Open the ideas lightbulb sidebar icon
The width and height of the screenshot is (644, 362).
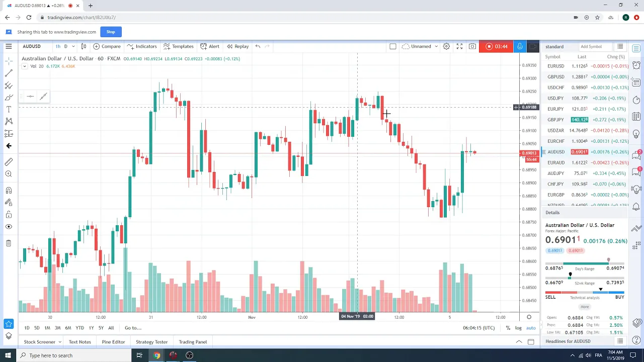[x=636, y=134]
